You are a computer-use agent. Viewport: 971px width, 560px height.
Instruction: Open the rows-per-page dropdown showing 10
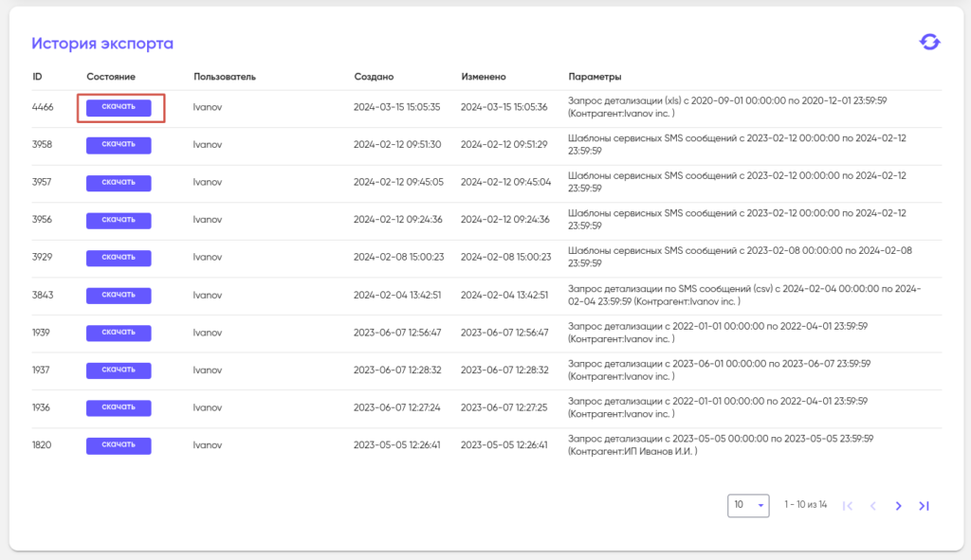click(748, 505)
